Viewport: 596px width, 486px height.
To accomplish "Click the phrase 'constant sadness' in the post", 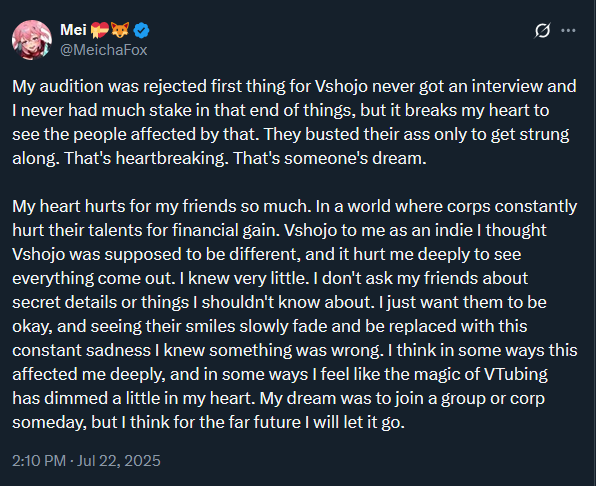I will 81,350.
